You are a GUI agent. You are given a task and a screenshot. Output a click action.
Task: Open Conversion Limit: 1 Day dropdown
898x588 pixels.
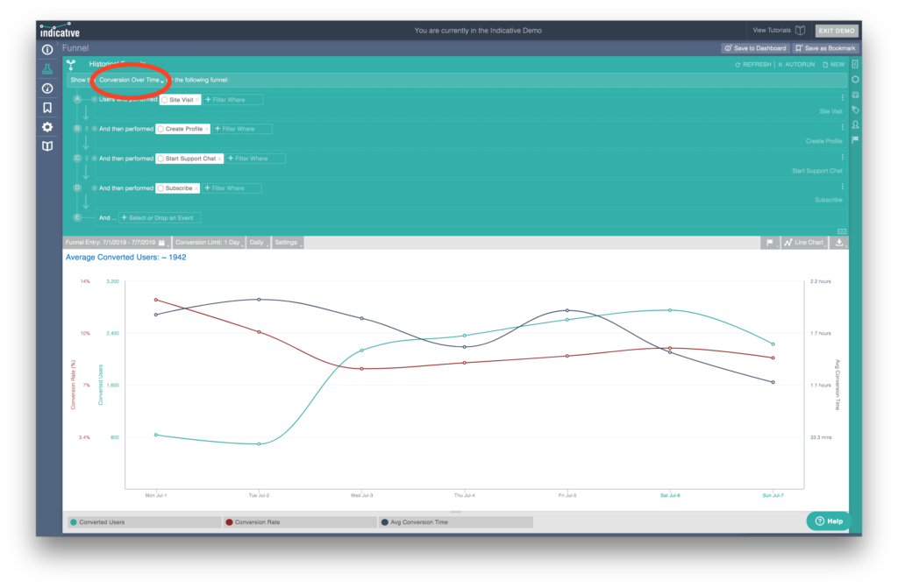(x=209, y=243)
